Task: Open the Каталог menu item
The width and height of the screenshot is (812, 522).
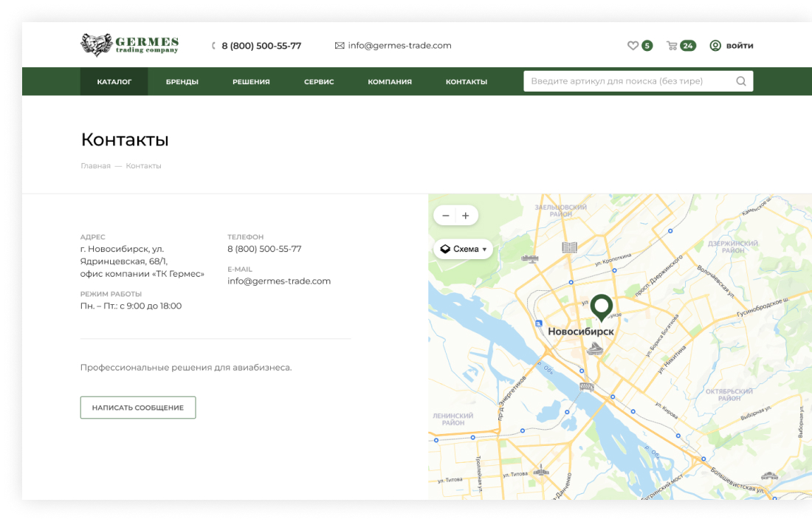Action: tap(114, 81)
